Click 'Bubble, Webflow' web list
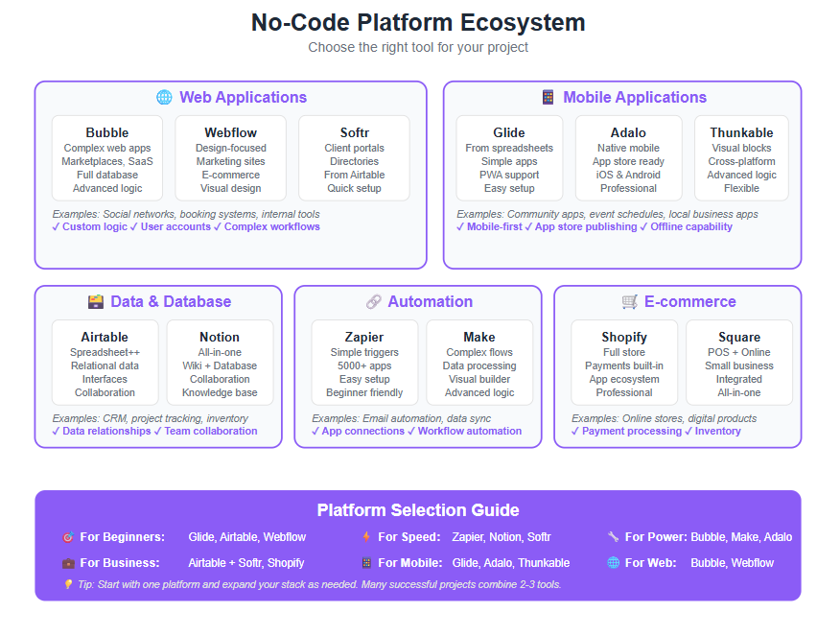840x636 pixels. (732, 563)
